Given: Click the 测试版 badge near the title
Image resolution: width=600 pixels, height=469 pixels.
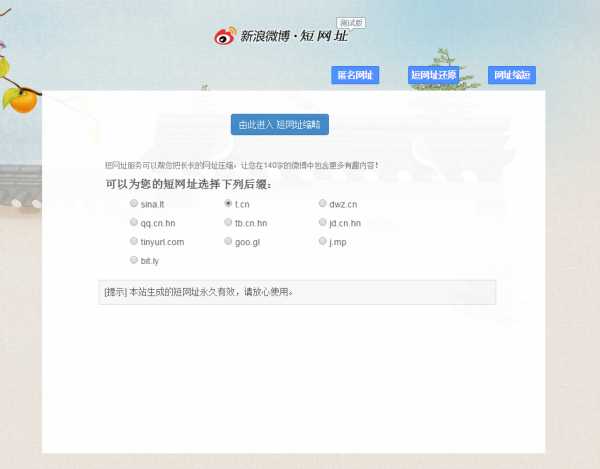Looking at the screenshot, I should pos(351,23).
